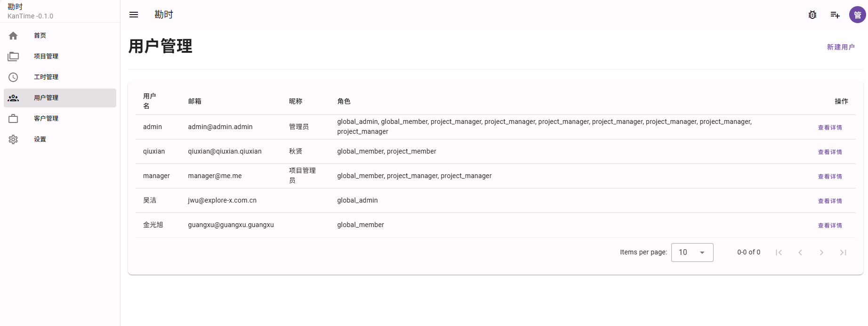Go to last page paginator icon
This screenshot has height=326, width=868.
point(843,253)
